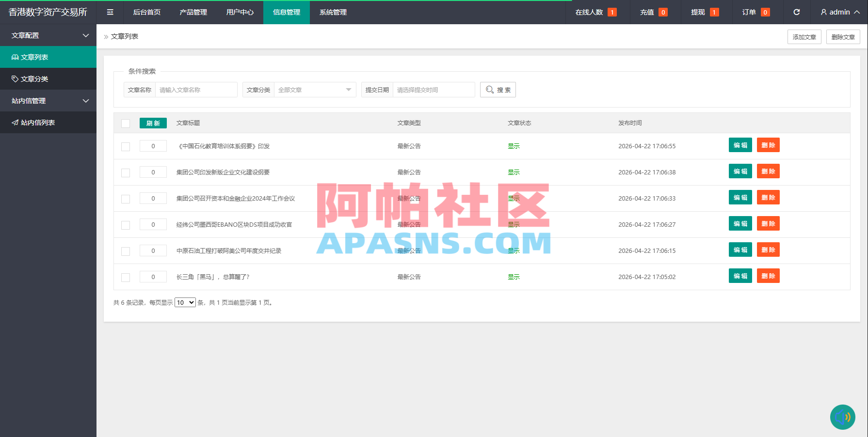Click the 充值 badge showing 0
This screenshot has height=437, width=868.
(x=663, y=12)
